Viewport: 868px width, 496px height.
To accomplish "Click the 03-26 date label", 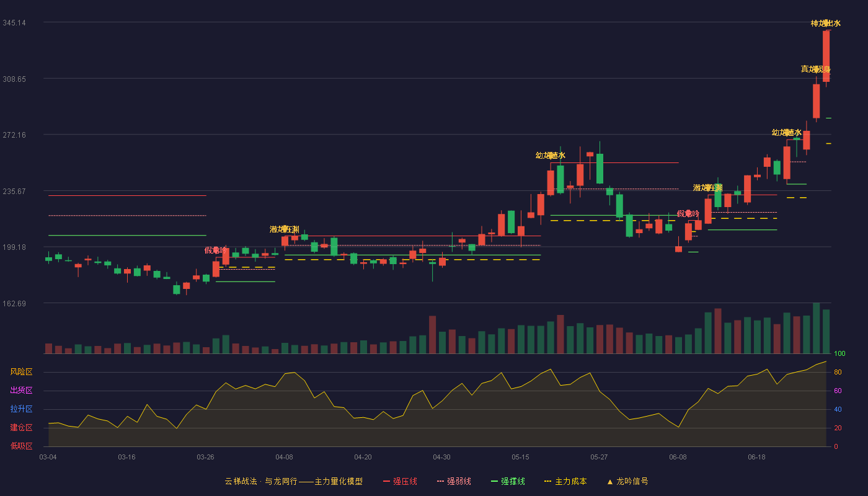I will [205, 457].
